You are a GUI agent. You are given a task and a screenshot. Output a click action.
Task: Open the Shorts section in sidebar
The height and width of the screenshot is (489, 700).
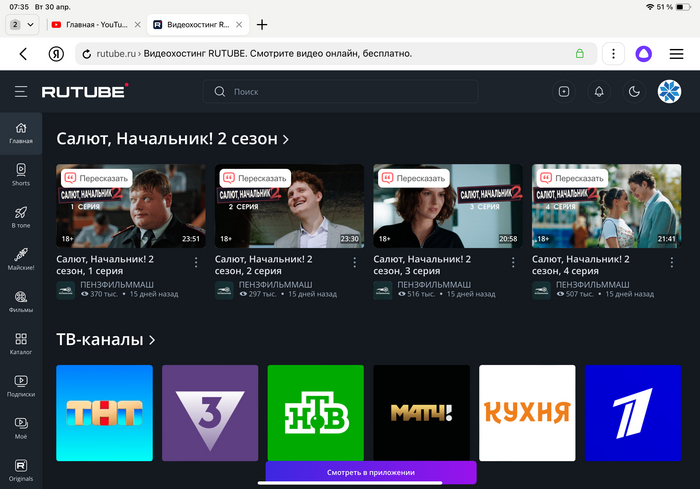tap(21, 175)
